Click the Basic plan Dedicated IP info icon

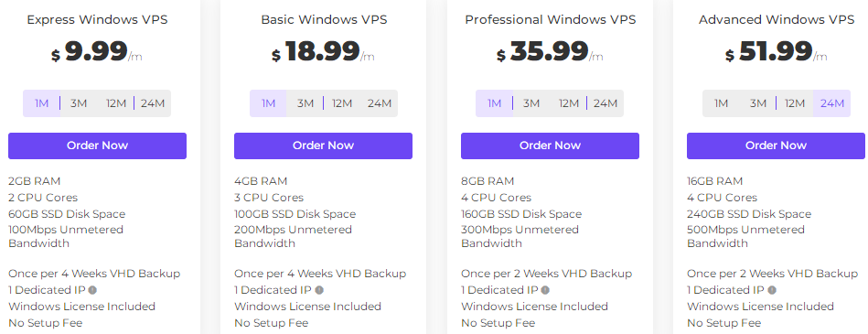[319, 290]
